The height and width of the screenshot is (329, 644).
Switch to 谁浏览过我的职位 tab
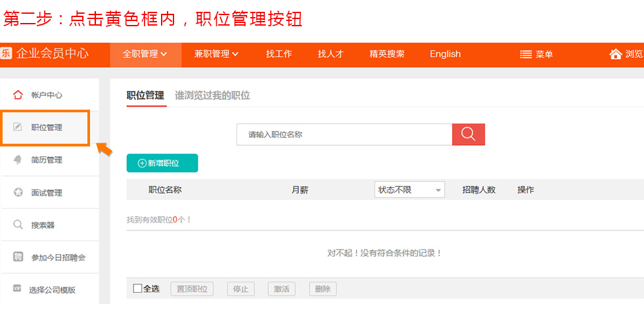pyautogui.click(x=212, y=96)
